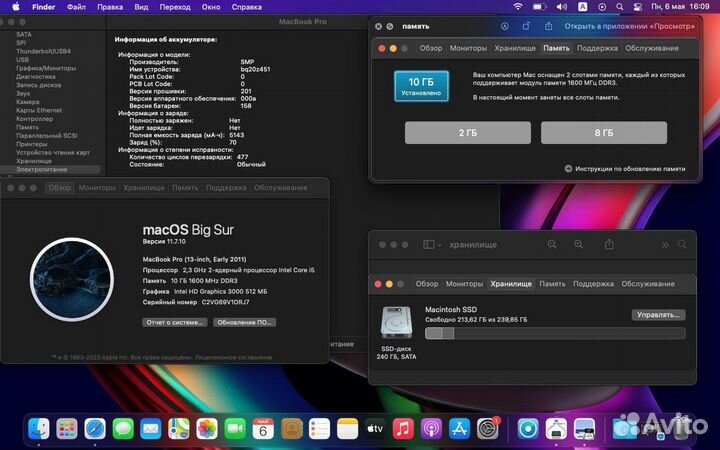This screenshot has width=720, height=450.
Task: Share the хранилище image from Preview toolbar
Action: click(609, 244)
